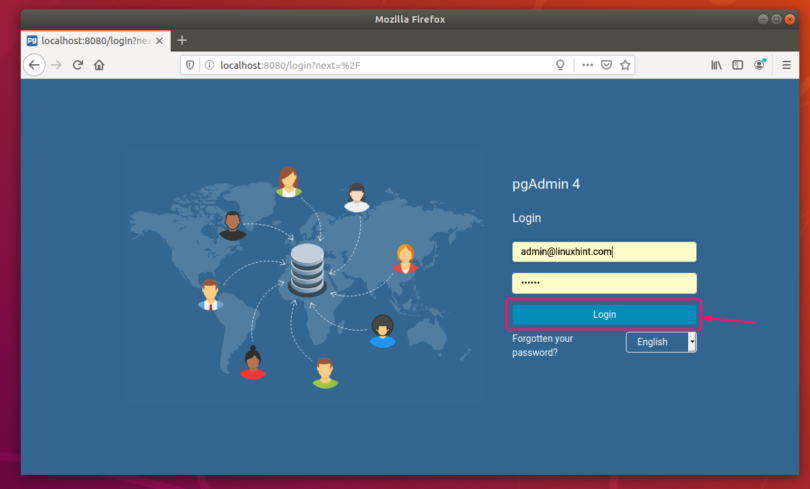The width and height of the screenshot is (810, 489).
Task: Reload the current page
Action: 77,65
